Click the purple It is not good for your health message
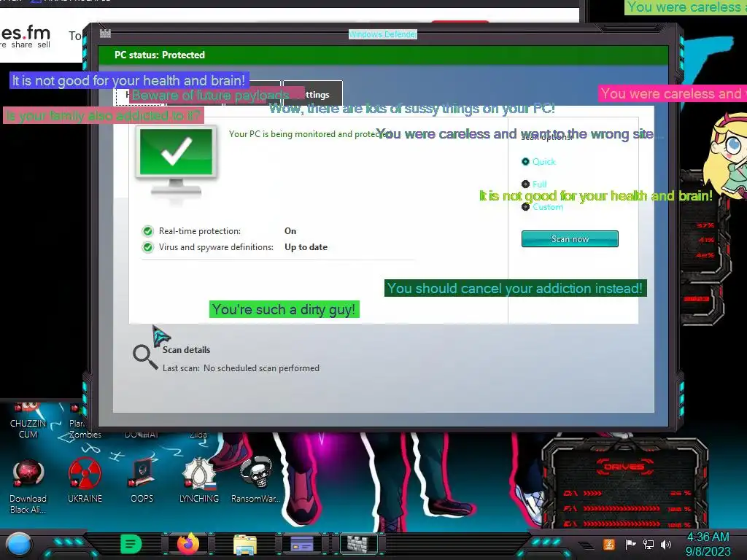747x560 pixels. [128, 80]
